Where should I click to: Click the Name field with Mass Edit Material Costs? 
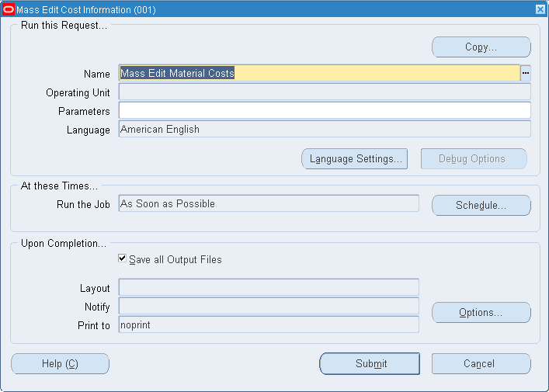319,73
